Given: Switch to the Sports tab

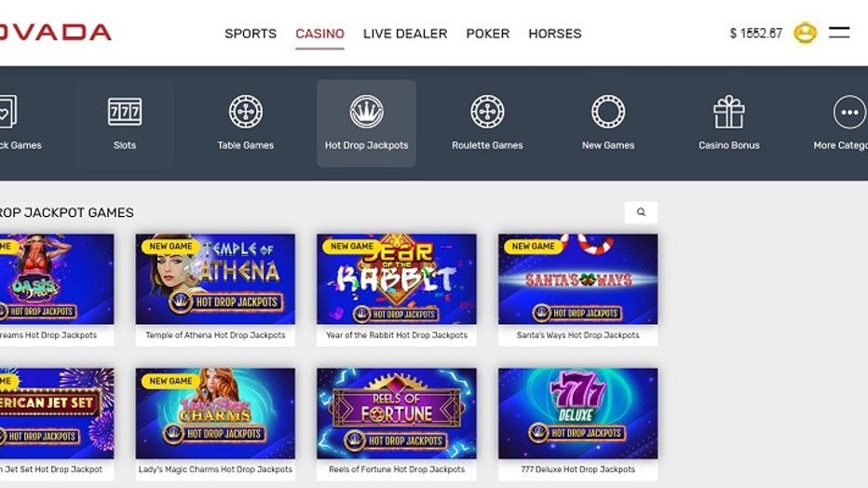Looking at the screenshot, I should click(251, 34).
